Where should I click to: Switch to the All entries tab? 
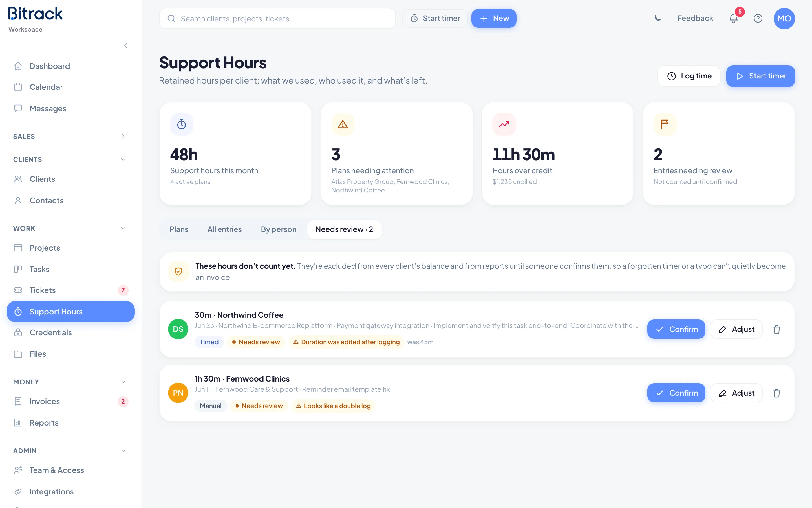tap(224, 229)
